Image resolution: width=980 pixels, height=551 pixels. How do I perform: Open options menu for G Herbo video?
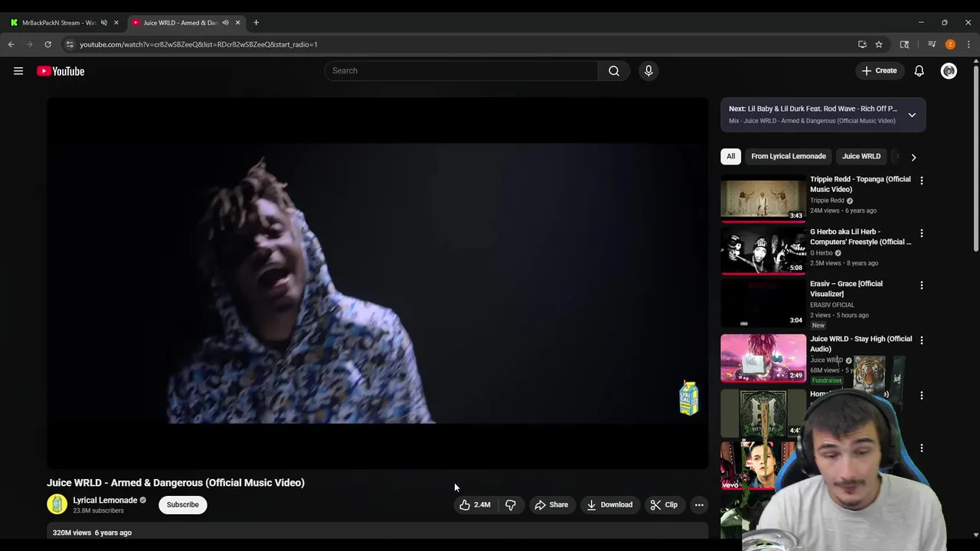921,233
